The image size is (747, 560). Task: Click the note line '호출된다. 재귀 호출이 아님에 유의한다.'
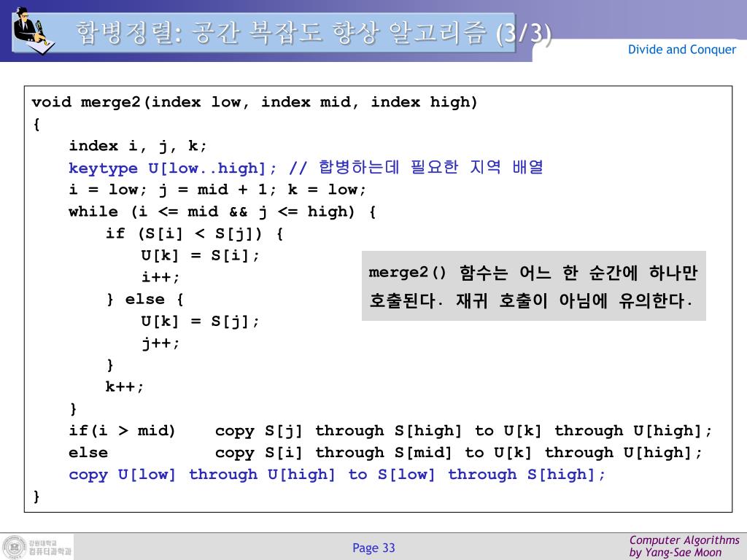[x=531, y=300]
